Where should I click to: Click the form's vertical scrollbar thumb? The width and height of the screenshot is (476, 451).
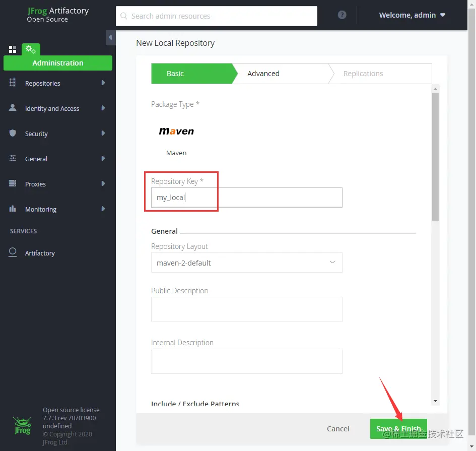tap(435, 156)
